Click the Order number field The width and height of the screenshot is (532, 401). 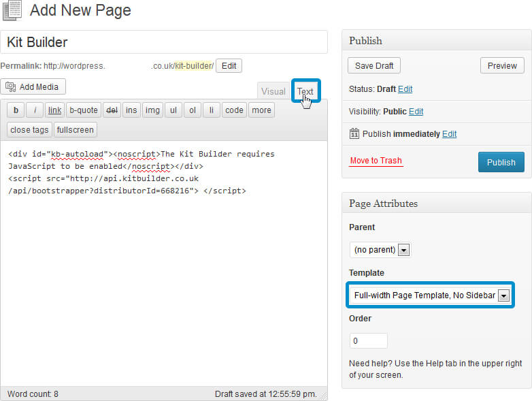point(369,340)
